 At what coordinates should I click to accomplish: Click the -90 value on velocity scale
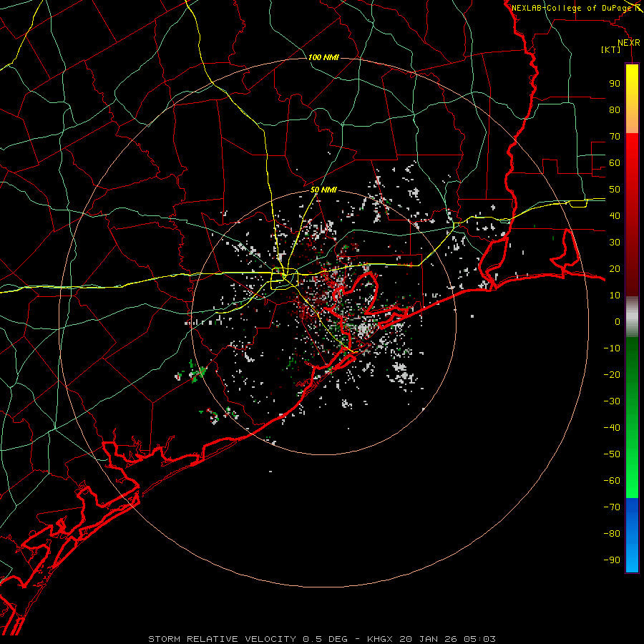coord(612,560)
